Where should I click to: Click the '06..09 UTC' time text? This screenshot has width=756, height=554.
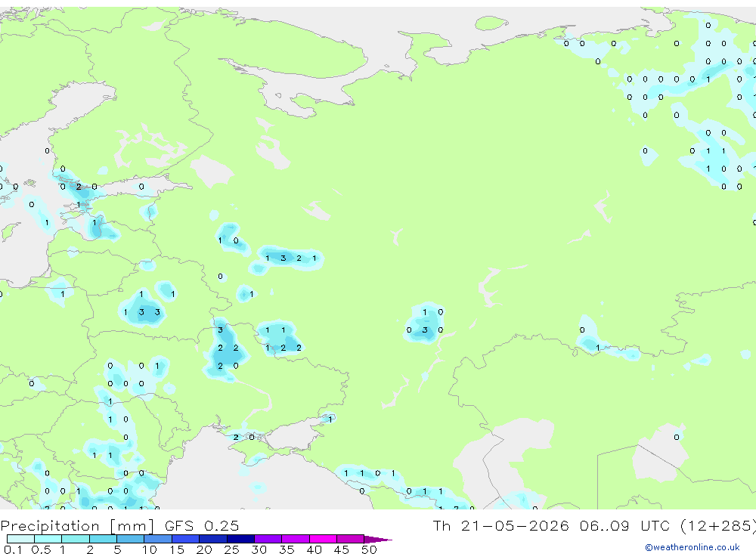pos(626,526)
